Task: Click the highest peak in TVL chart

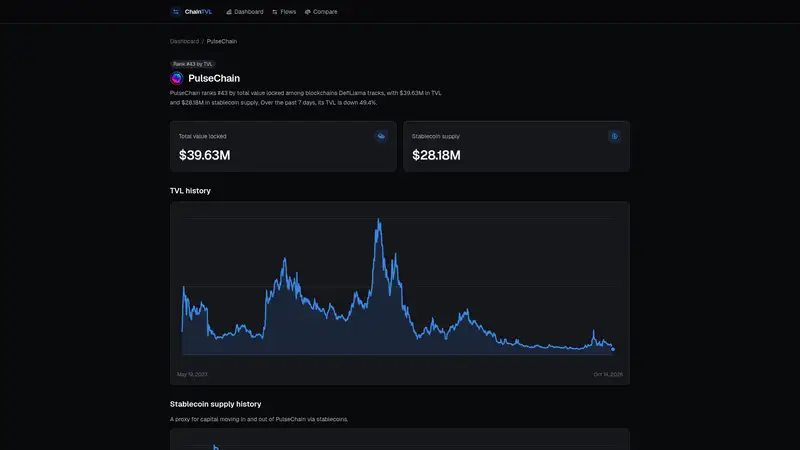Action: tap(379, 220)
